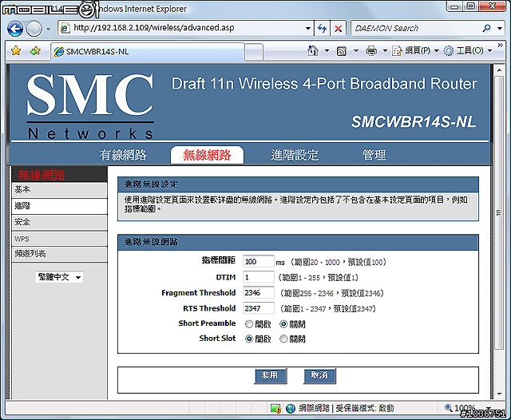Screen dimensions: 511x420
Task: Open 安全 security page in sidebar
Action: [59, 223]
